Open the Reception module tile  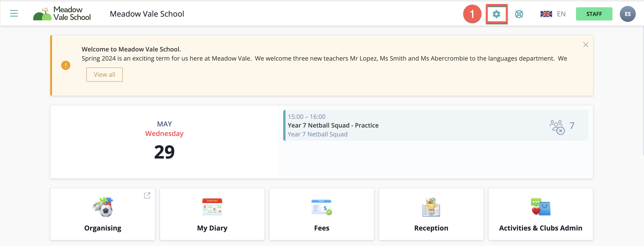coord(431,214)
